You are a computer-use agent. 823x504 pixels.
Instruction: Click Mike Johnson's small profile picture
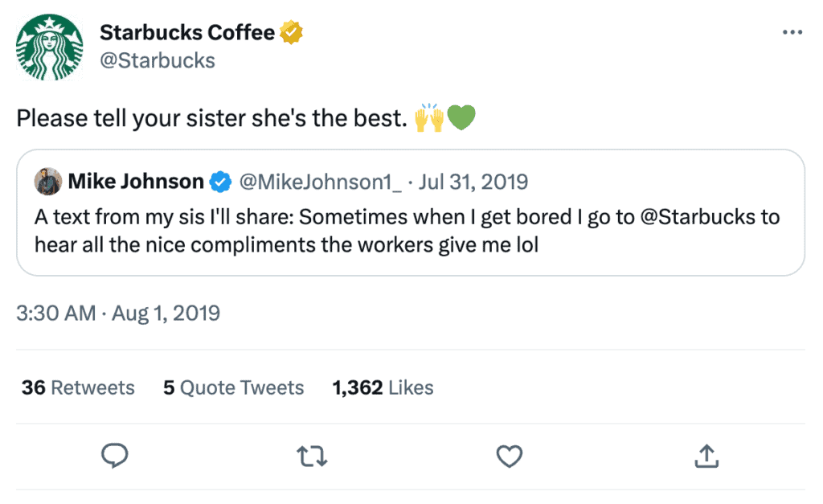48,182
